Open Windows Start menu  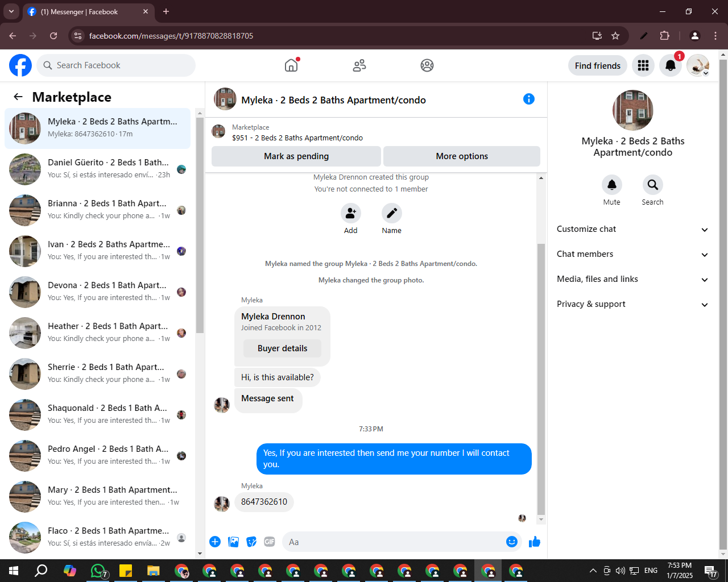tap(14, 571)
